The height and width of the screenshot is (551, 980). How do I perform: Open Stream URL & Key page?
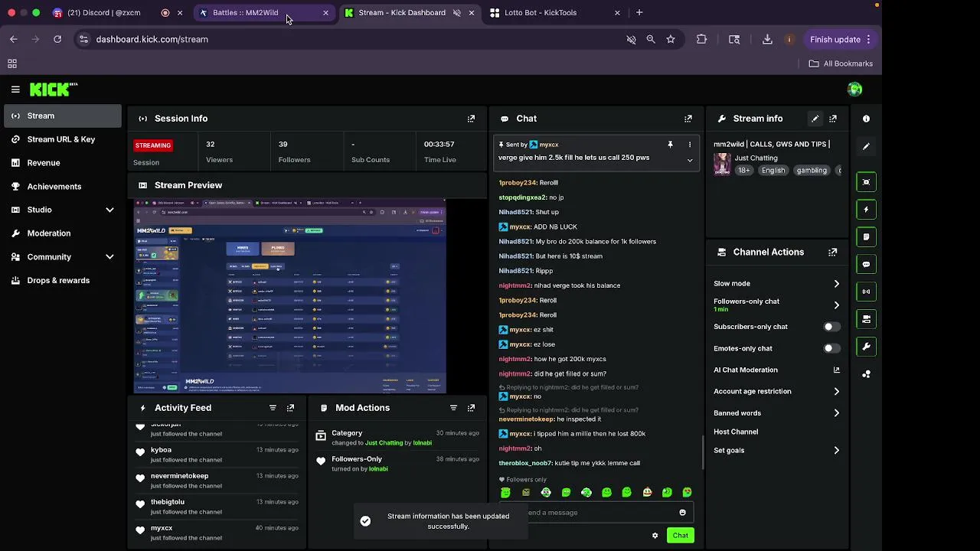pos(64,139)
